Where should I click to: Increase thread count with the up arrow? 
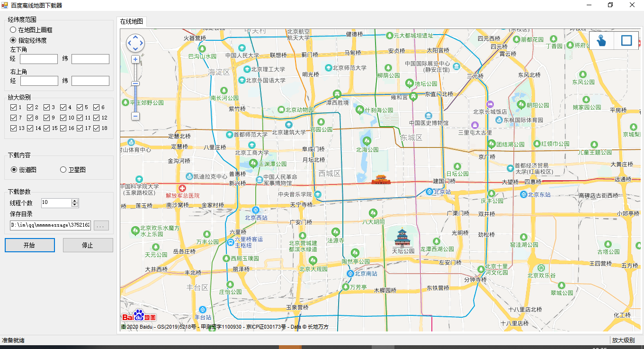point(75,201)
